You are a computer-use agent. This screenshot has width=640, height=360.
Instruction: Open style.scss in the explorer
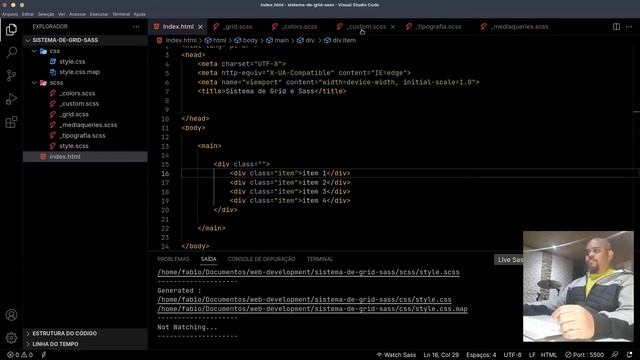coord(85,146)
